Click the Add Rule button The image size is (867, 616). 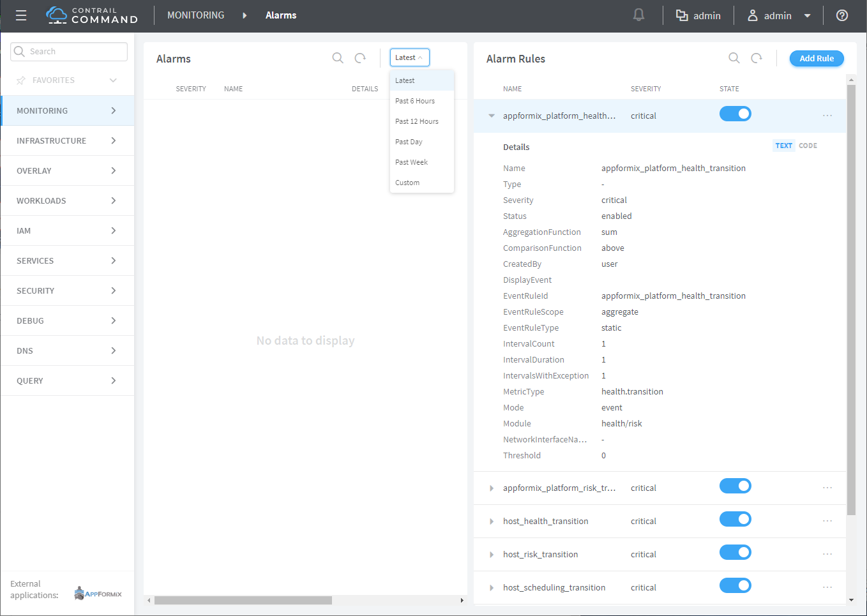(817, 58)
